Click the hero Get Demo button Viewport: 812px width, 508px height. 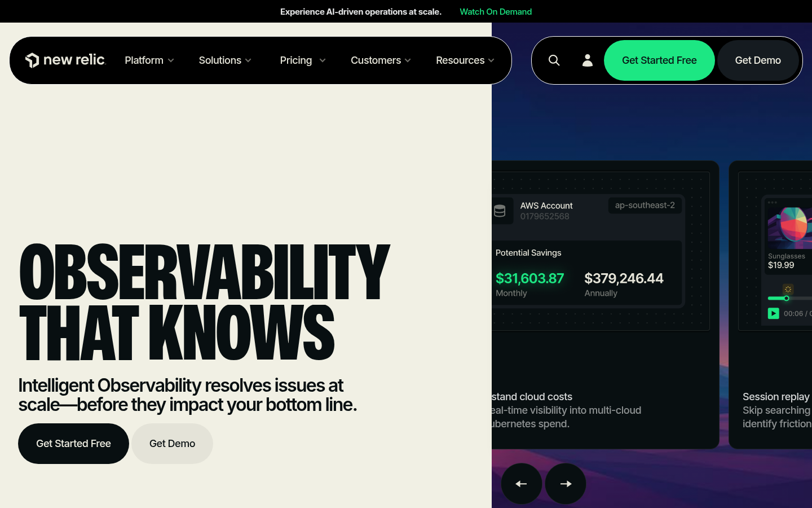(172, 444)
